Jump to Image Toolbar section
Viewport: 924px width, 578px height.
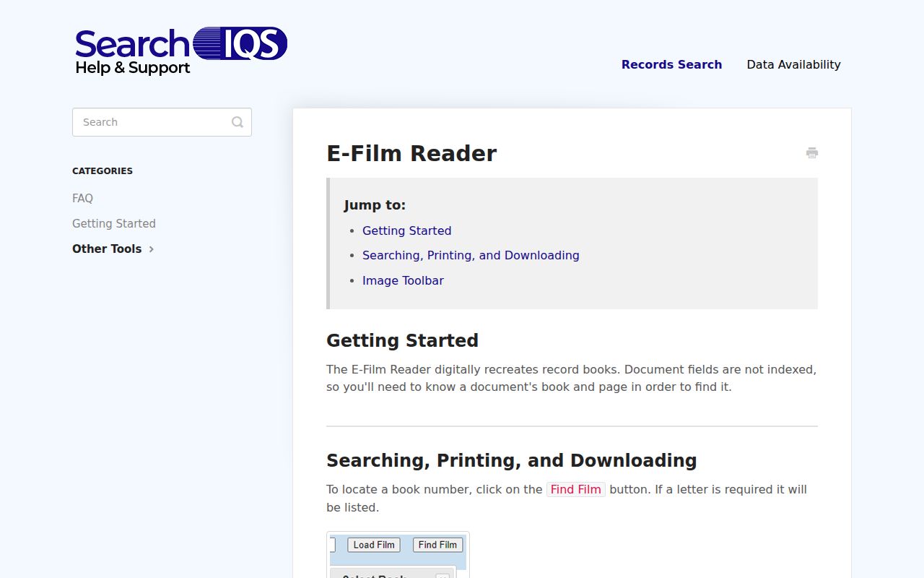(403, 280)
